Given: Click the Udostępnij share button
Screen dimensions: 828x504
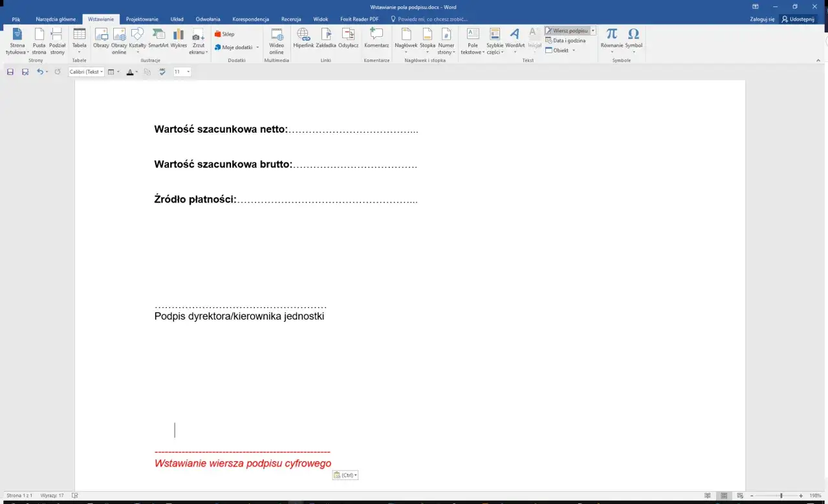Looking at the screenshot, I should [x=798, y=19].
